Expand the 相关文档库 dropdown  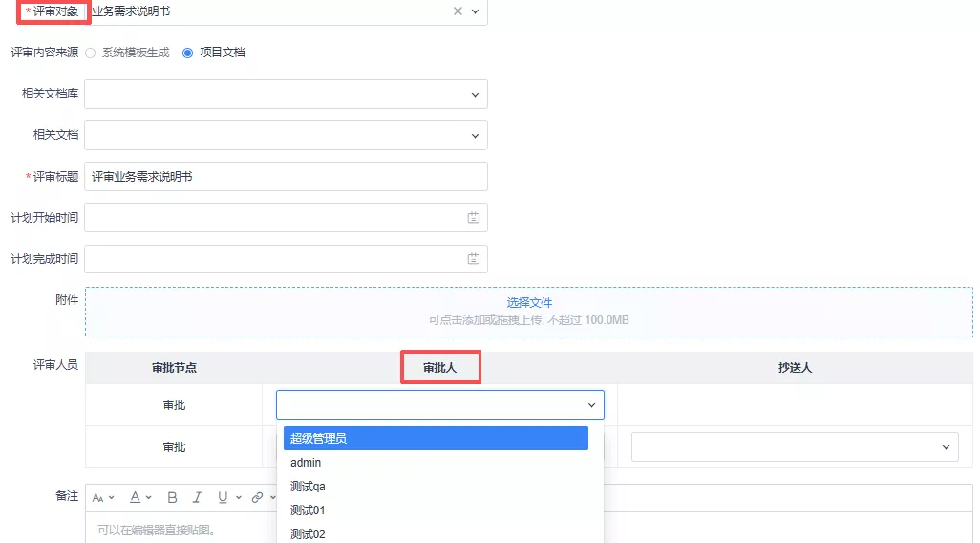click(x=287, y=94)
